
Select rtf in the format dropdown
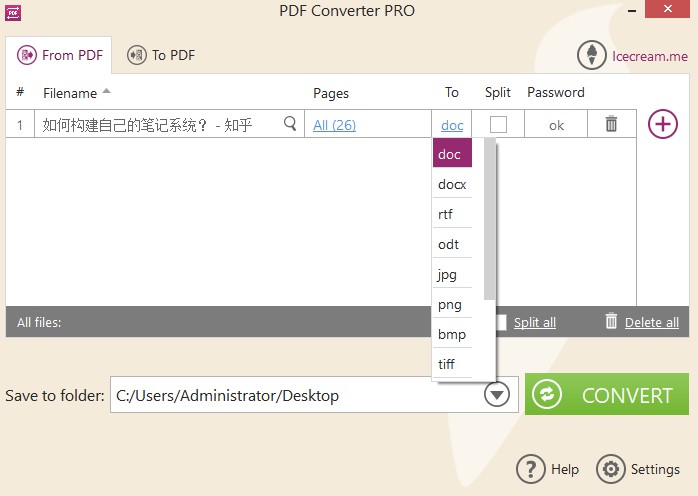tap(452, 214)
